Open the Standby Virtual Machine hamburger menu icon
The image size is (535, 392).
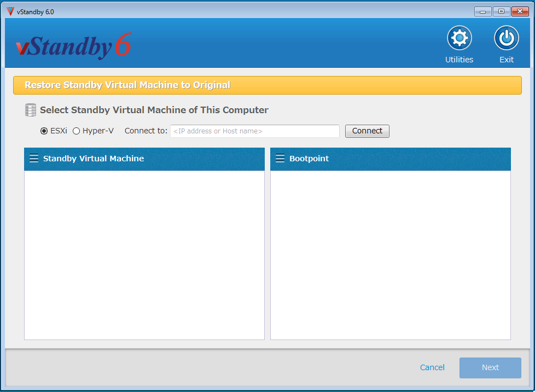click(34, 159)
